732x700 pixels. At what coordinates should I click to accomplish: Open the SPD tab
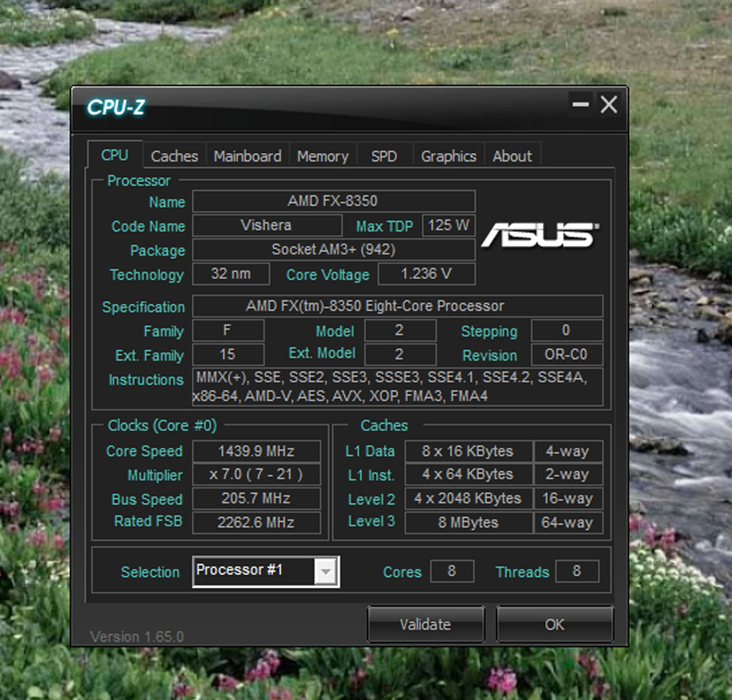[x=384, y=156]
